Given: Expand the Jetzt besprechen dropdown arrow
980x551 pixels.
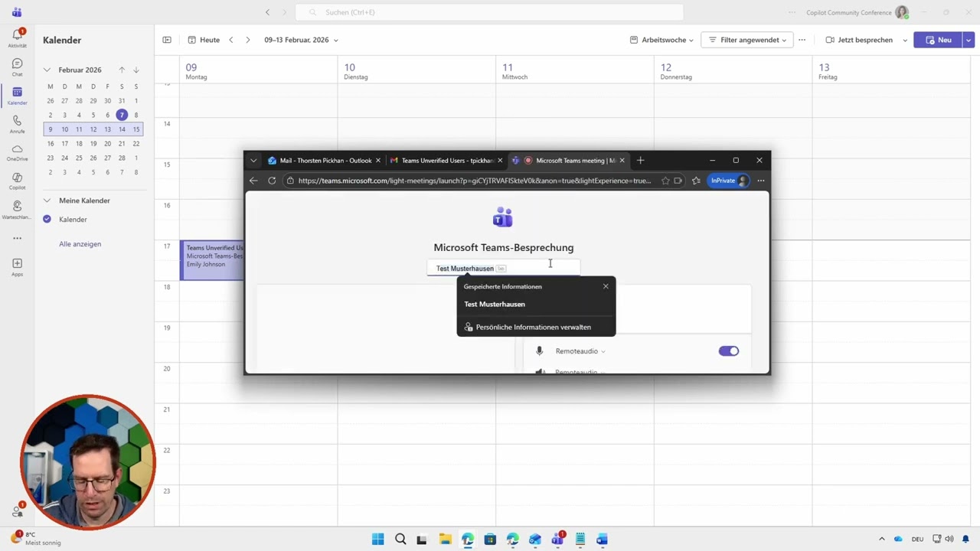Looking at the screenshot, I should (905, 40).
